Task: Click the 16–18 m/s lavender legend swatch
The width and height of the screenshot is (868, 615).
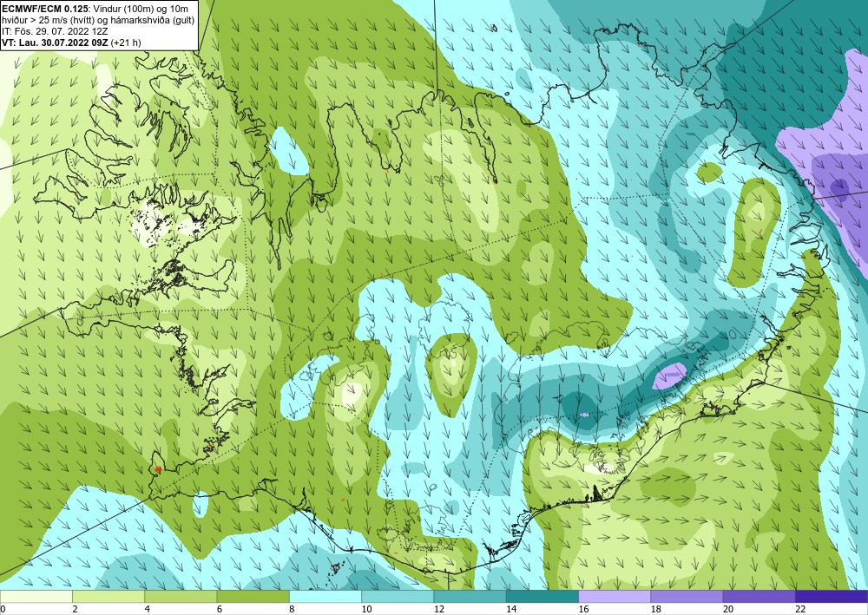Action: 615,597
